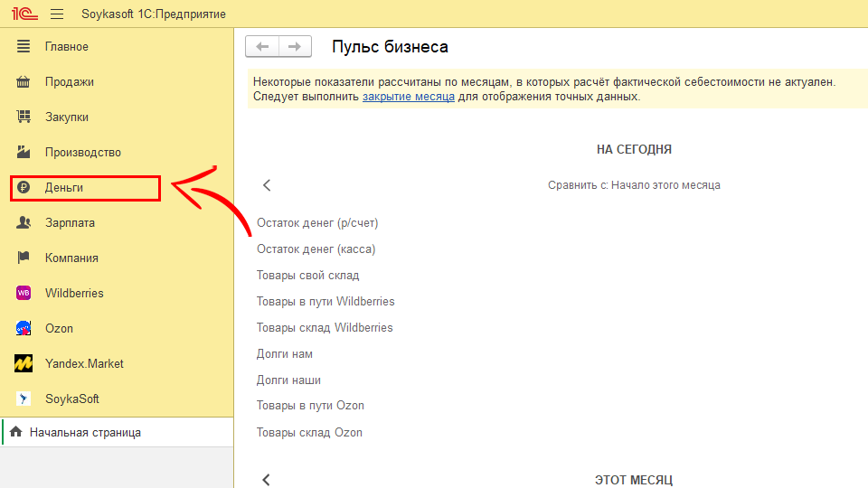Go forward with right arrow button
868x488 pixels.
point(295,47)
